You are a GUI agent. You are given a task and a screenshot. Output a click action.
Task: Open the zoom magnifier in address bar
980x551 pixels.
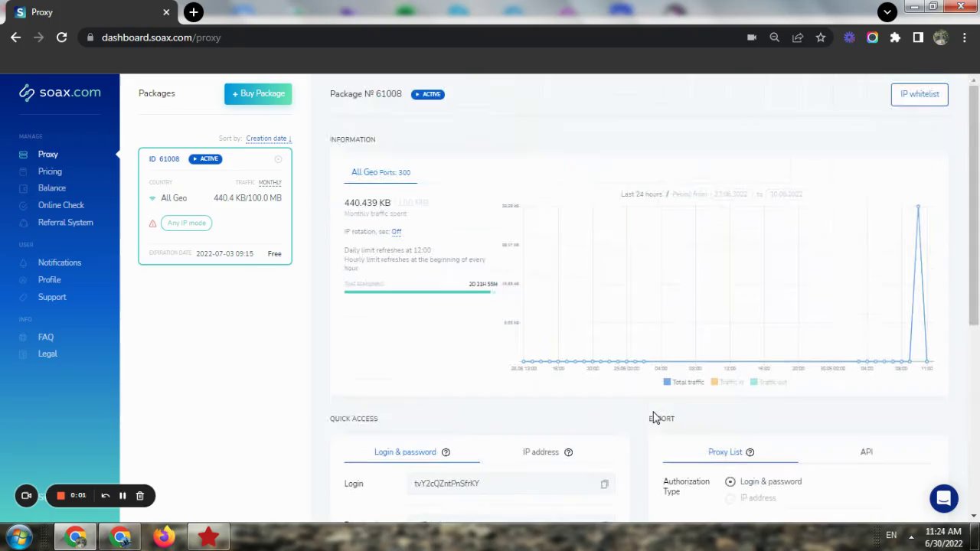[774, 37]
